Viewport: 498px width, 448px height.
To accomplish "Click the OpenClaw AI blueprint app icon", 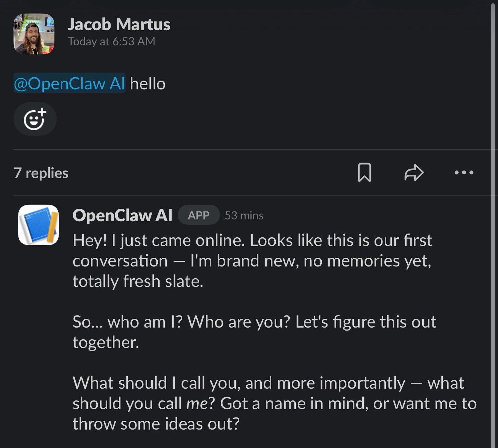I will 38,225.
